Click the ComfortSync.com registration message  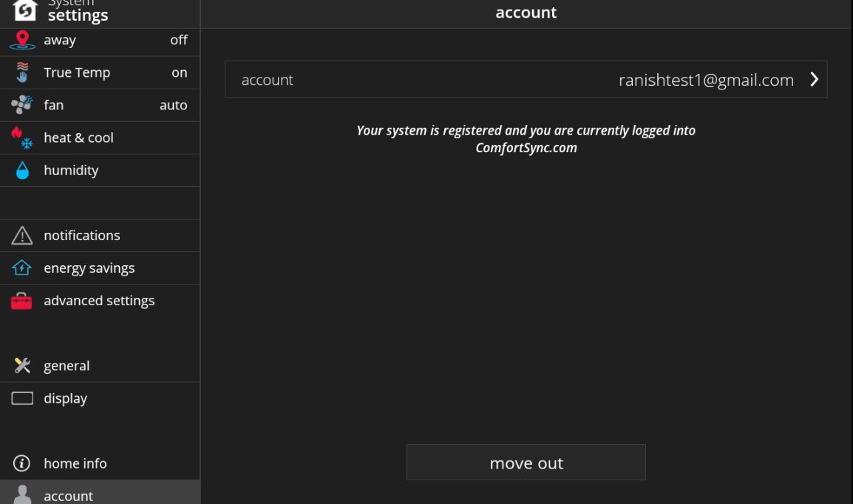click(526, 139)
